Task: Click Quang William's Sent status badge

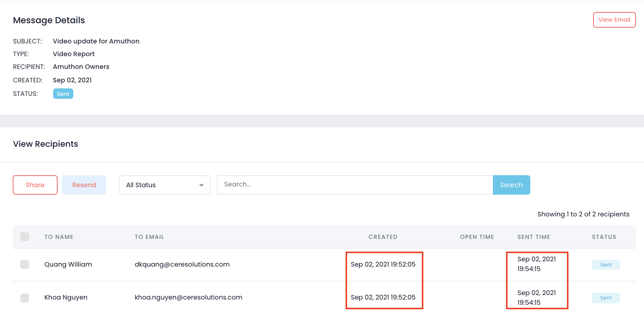Action: [x=605, y=265]
